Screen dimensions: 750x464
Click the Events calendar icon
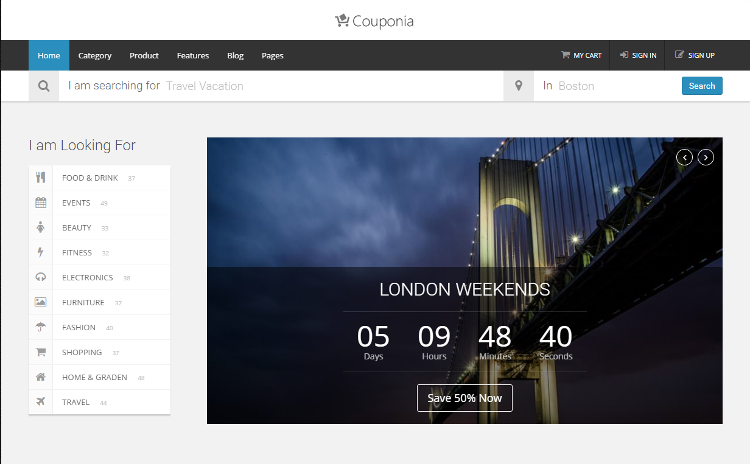(x=41, y=202)
